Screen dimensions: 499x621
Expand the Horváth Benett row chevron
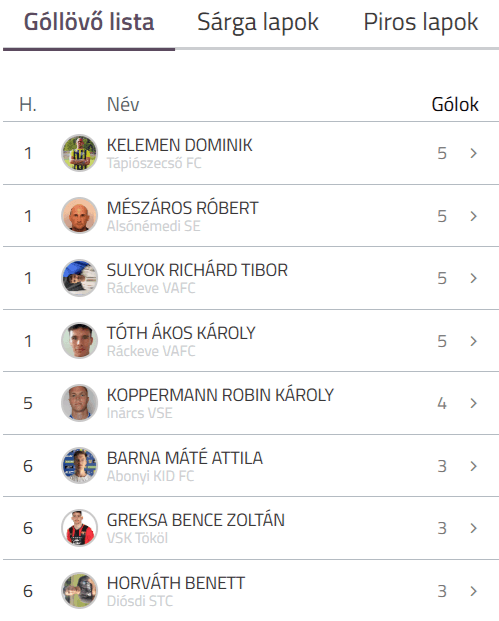[x=473, y=591]
